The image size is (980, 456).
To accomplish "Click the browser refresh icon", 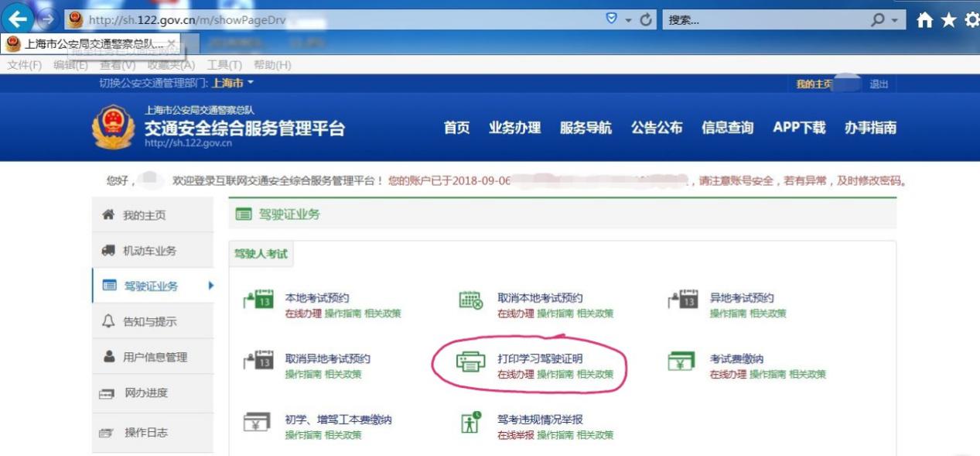I will [x=647, y=20].
